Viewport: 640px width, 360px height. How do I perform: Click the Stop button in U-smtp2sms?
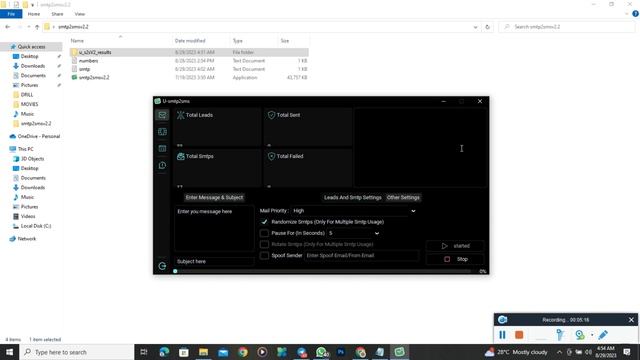coord(455,259)
